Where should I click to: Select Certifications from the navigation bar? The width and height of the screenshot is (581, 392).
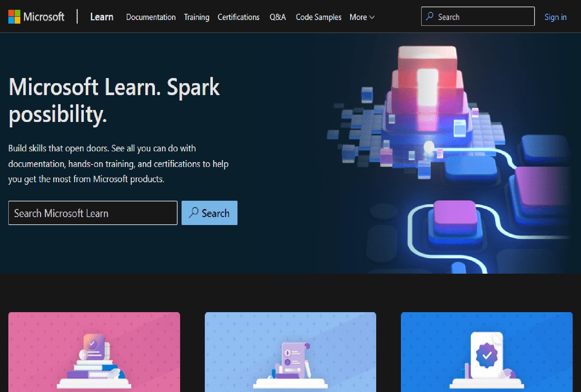tap(238, 17)
